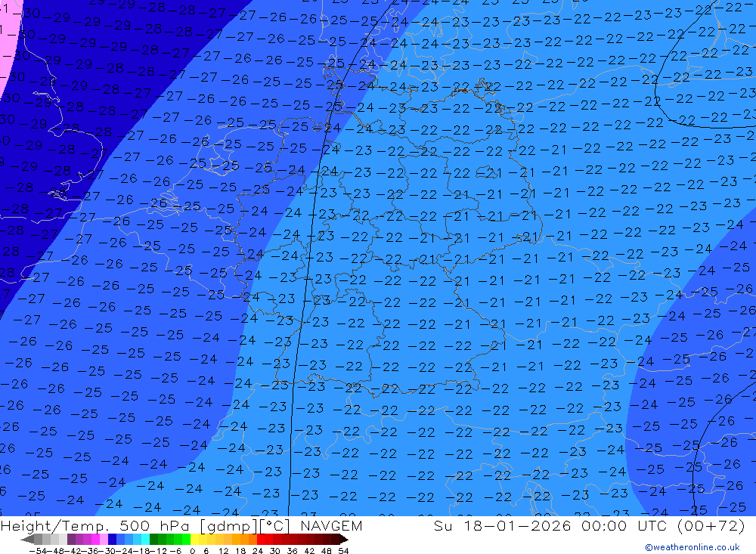This screenshot has width=756, height=554.
Task: Open the weatheronline.co.uk copyright link
Action: pyautogui.click(x=692, y=547)
